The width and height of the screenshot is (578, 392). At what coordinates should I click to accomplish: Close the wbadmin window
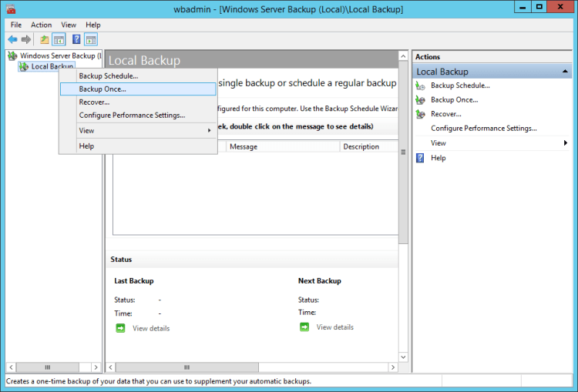click(560, 8)
